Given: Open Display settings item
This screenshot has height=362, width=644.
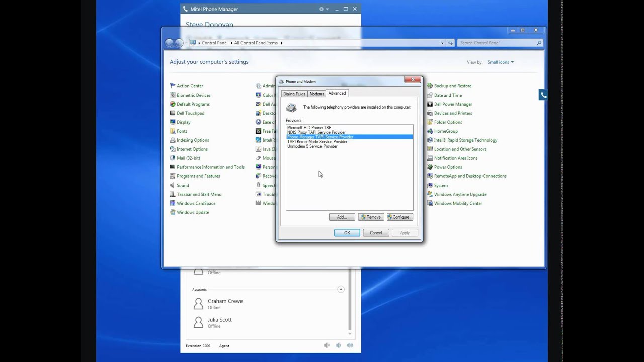Looking at the screenshot, I should 183,122.
